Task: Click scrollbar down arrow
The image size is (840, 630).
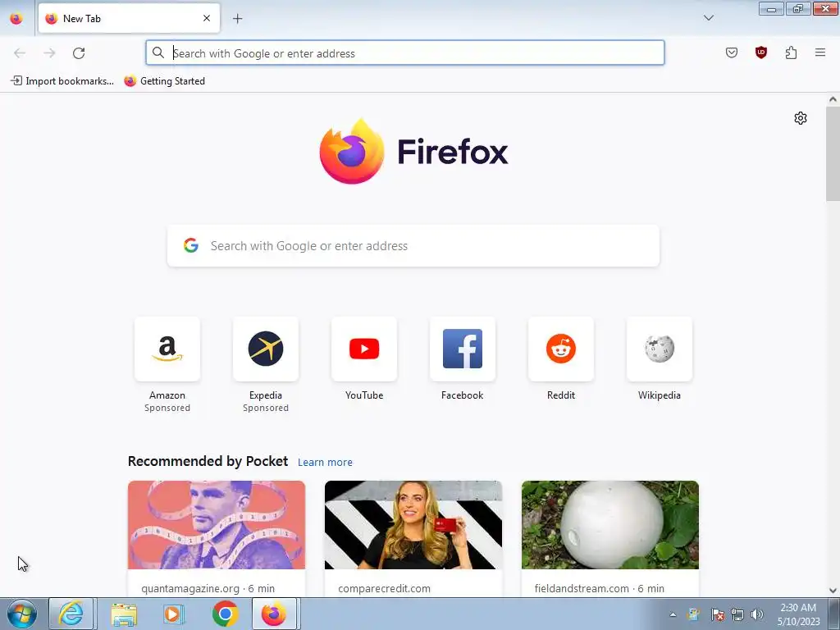Action: [833, 591]
